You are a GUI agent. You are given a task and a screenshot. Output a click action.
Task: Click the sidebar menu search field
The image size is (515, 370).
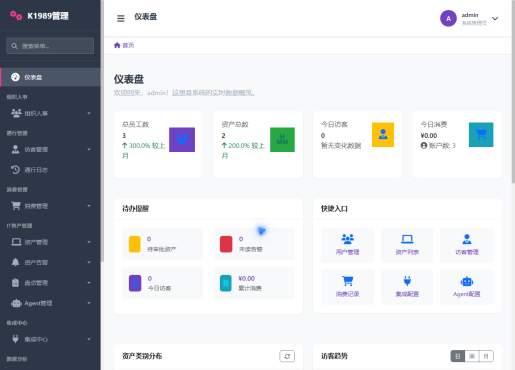tap(50, 46)
